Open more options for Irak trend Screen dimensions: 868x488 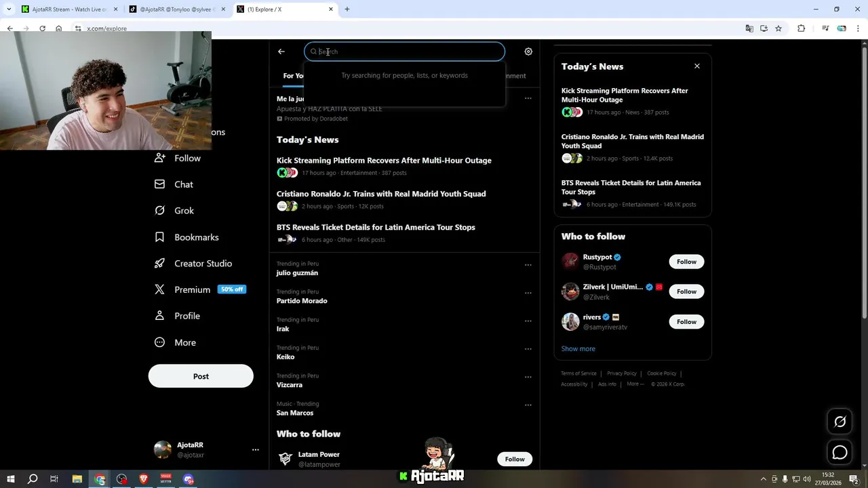tap(528, 321)
